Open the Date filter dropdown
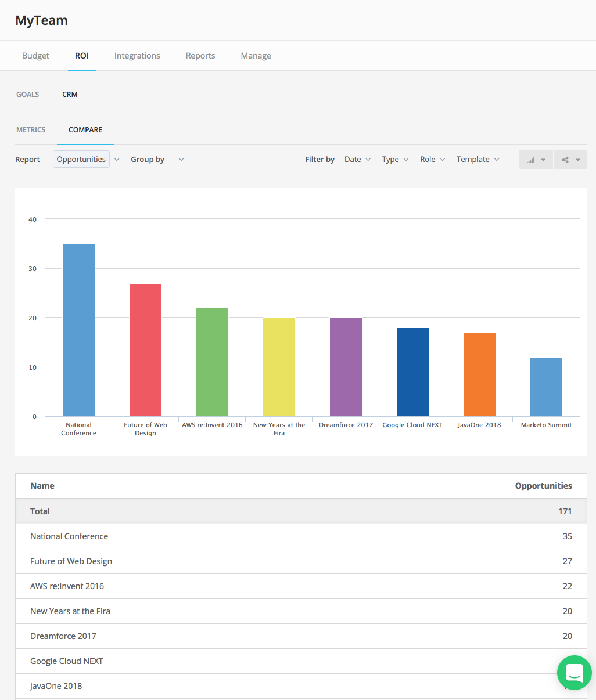596x700 pixels. (357, 159)
